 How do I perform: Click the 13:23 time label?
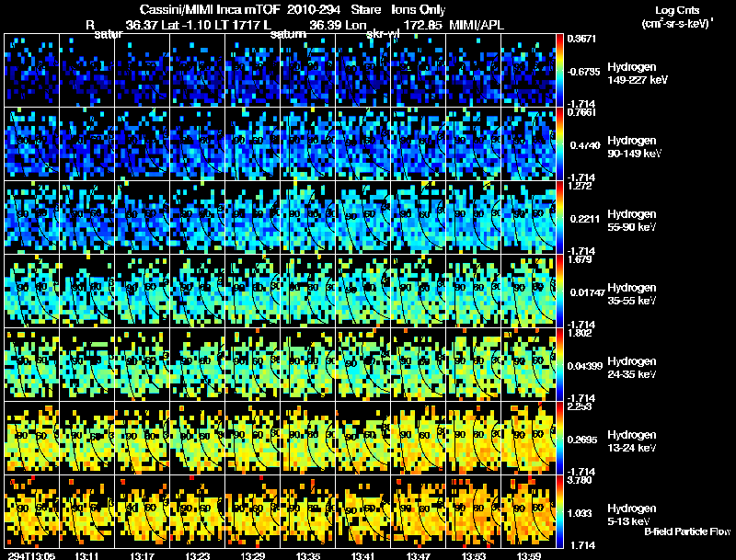197,555
